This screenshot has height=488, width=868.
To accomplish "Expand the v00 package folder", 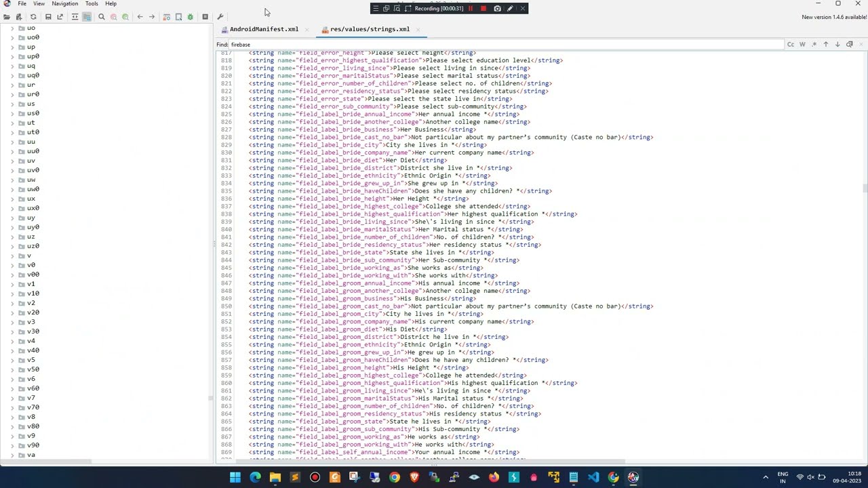I will (12, 275).
